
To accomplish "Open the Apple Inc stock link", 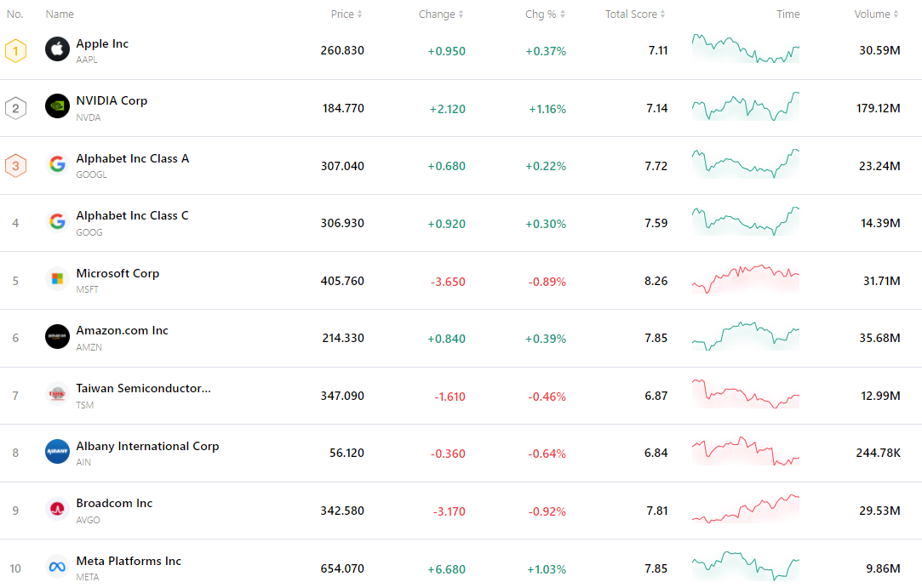I will pos(101,43).
